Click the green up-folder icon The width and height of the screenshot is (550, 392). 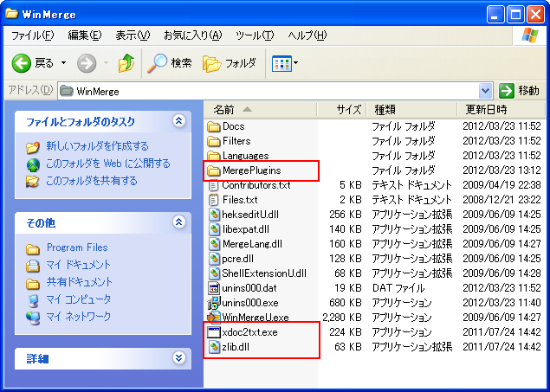126,63
